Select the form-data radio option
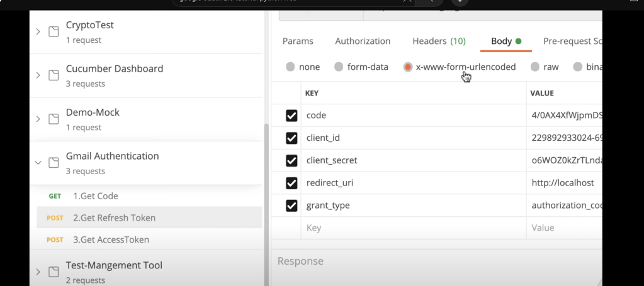This screenshot has height=286, width=644. (x=339, y=67)
